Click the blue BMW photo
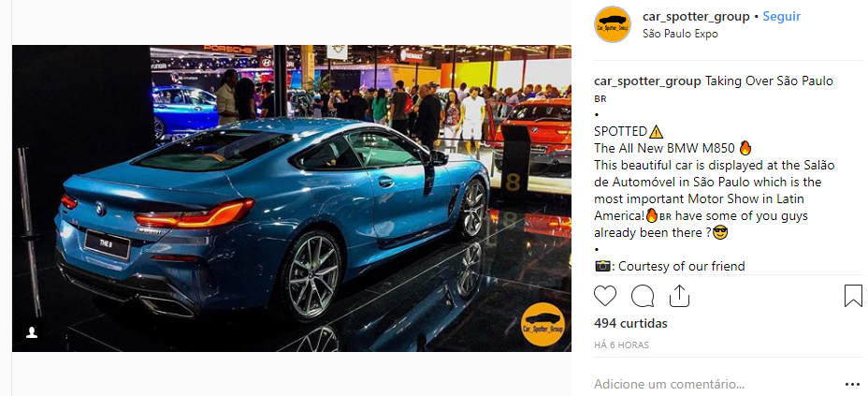 [292, 198]
